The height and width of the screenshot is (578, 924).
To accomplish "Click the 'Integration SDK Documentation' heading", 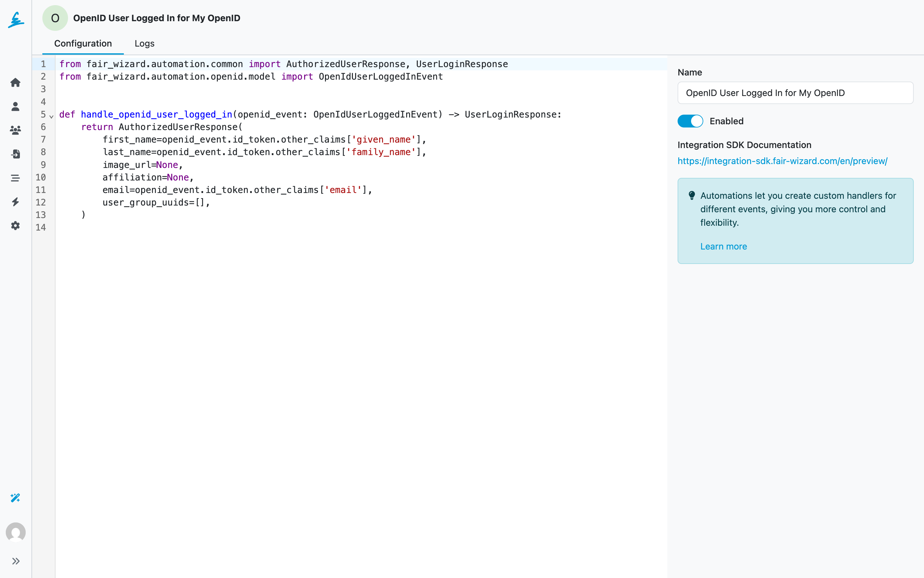I will (x=744, y=145).
